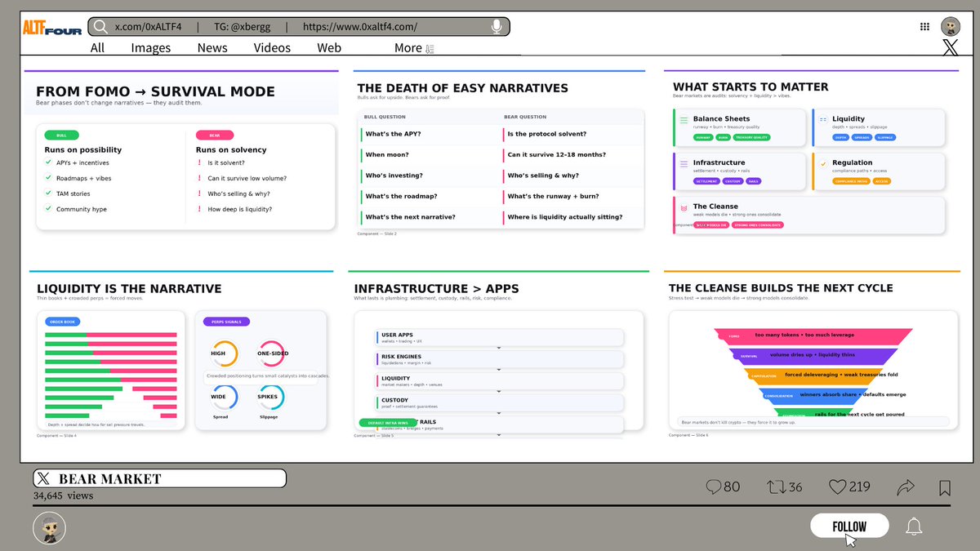
Task: Click the orange forced deleveraging band
Action: (x=813, y=375)
